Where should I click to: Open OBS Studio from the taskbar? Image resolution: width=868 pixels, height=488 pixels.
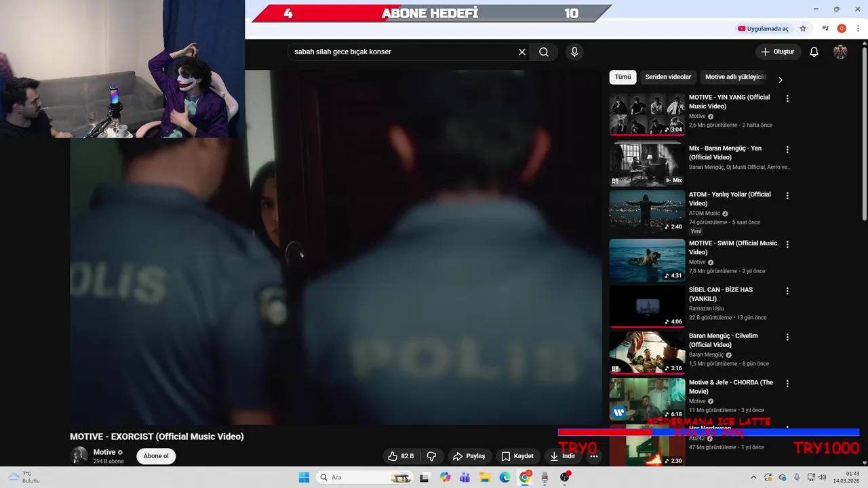point(565,477)
